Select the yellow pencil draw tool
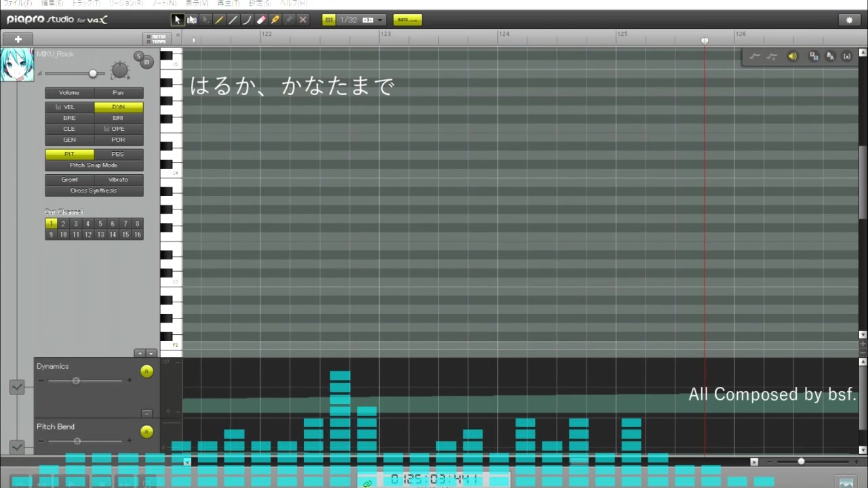 219,20
